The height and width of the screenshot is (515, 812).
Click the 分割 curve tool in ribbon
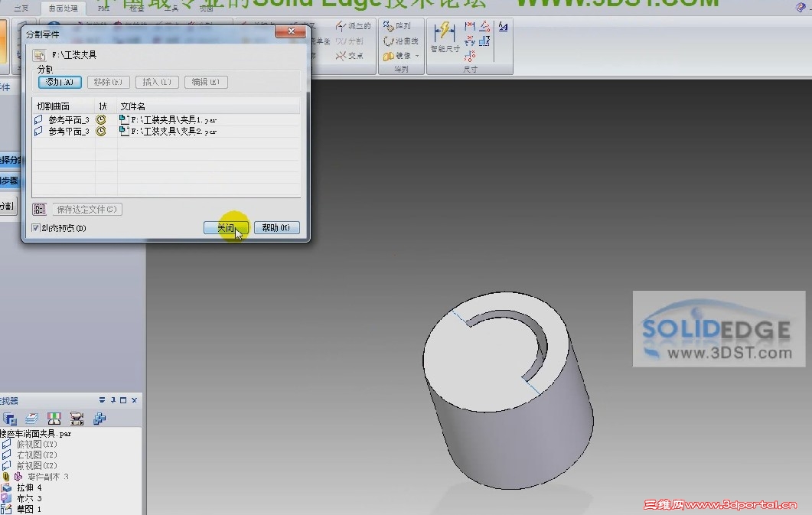(349, 41)
